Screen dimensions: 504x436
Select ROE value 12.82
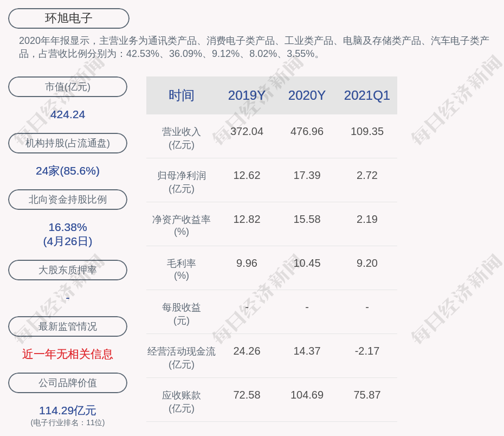pos(247,219)
